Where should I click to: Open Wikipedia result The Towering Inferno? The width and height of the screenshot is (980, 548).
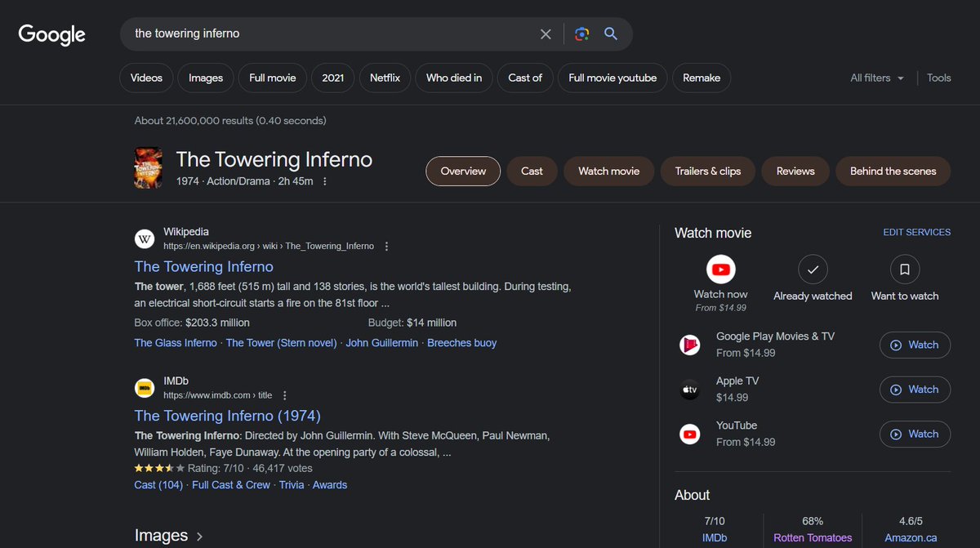point(204,267)
